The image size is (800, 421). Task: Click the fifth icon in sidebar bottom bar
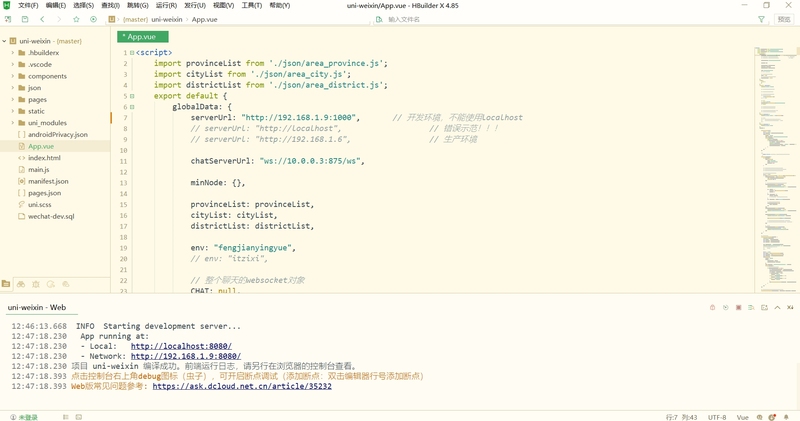[66, 284]
